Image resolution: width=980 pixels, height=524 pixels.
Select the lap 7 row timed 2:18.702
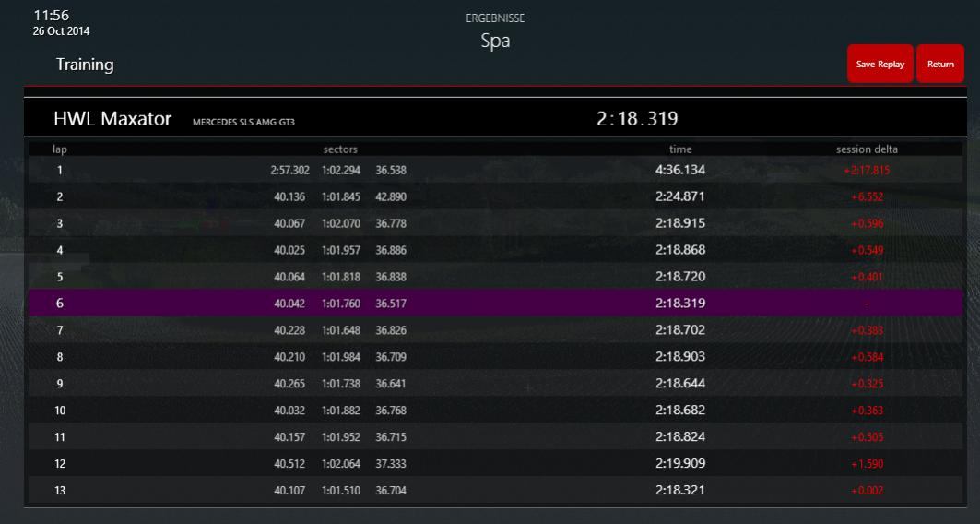495,329
